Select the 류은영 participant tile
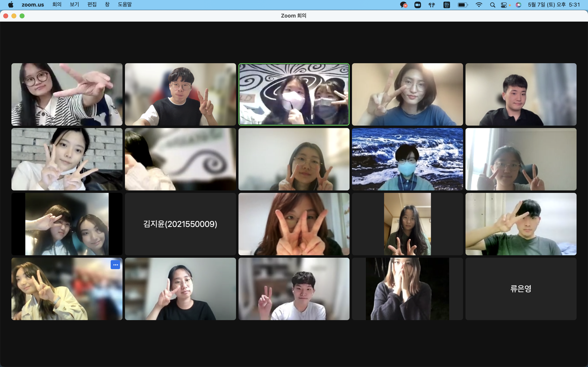 pyautogui.click(x=521, y=289)
